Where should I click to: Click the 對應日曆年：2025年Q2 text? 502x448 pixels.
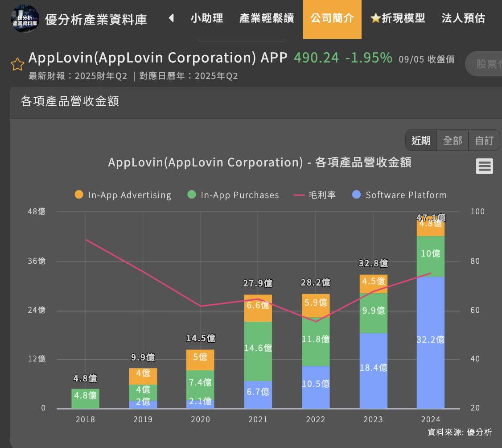(x=189, y=76)
